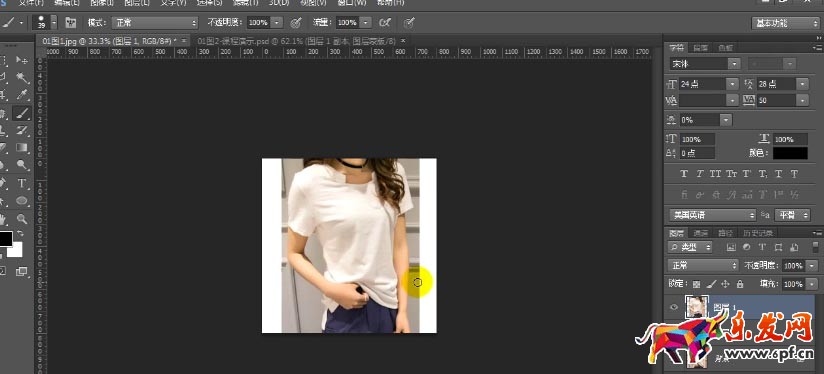Select the Zoom tool
Screen dimensions: 824x374
click(x=22, y=219)
